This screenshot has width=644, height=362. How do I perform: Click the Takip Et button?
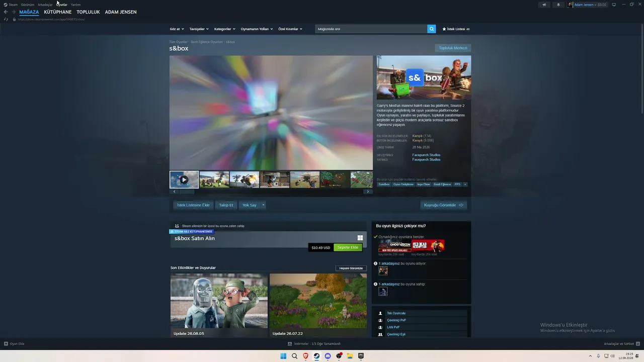coord(226,205)
